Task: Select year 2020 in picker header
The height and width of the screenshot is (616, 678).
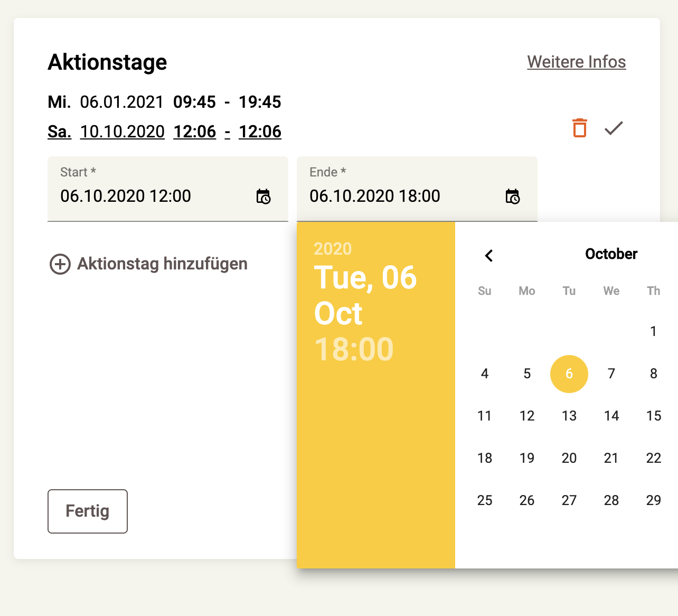Action: [333, 249]
